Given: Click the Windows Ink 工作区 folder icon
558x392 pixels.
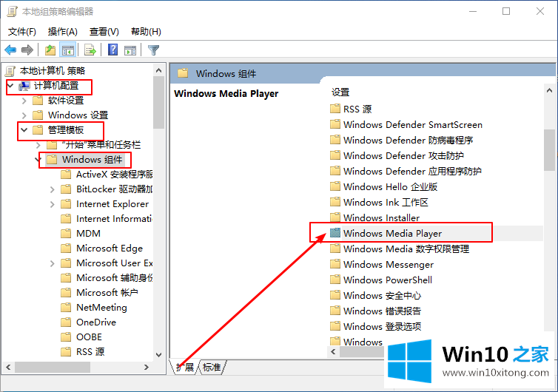Looking at the screenshot, I should coord(335,202).
